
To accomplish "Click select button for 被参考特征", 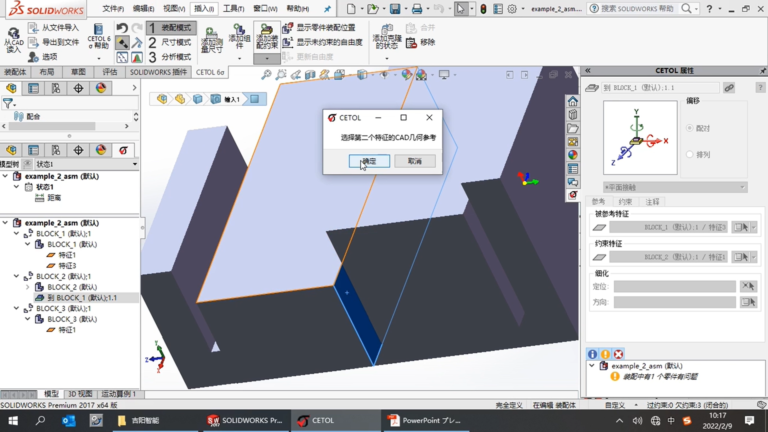I will [741, 227].
